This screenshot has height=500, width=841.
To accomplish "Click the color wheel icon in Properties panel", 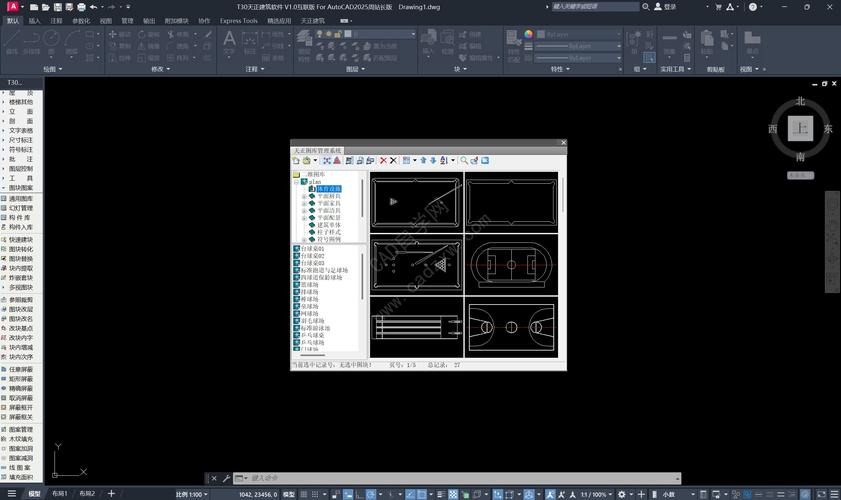I will point(528,34).
